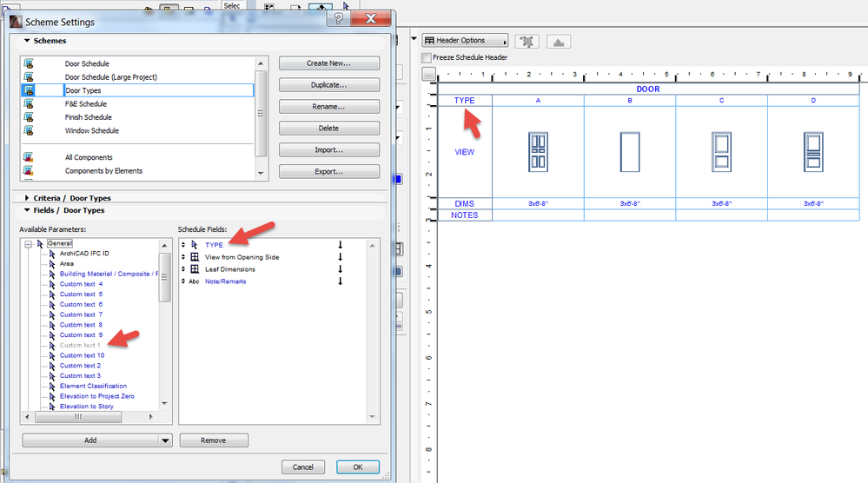The width and height of the screenshot is (868, 483).
Task: Click reorder handle of TYPE field
Action: click(183, 245)
